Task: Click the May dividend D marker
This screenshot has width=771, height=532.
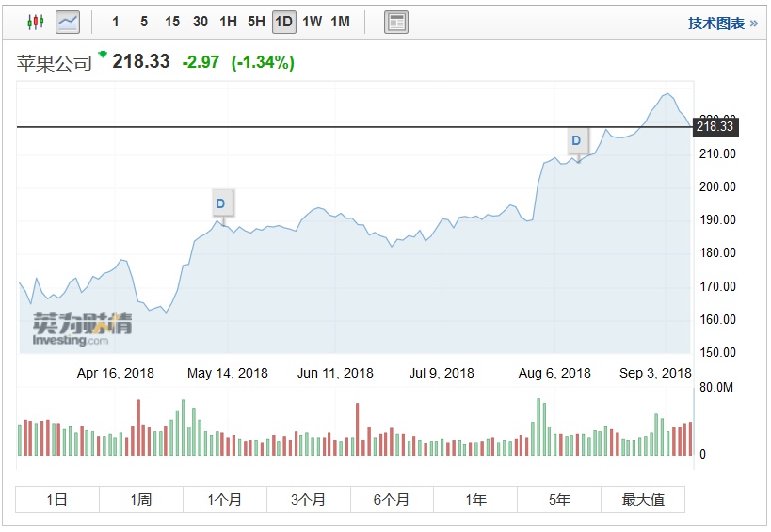Action: click(x=221, y=203)
